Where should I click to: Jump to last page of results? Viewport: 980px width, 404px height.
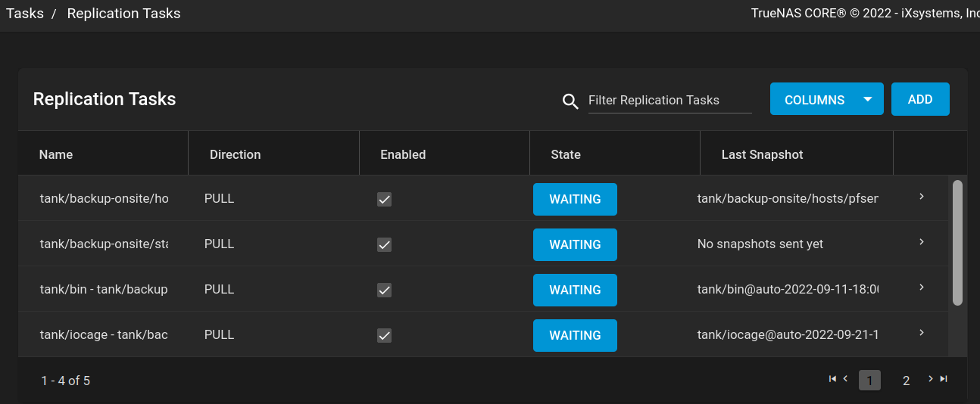pyautogui.click(x=944, y=379)
